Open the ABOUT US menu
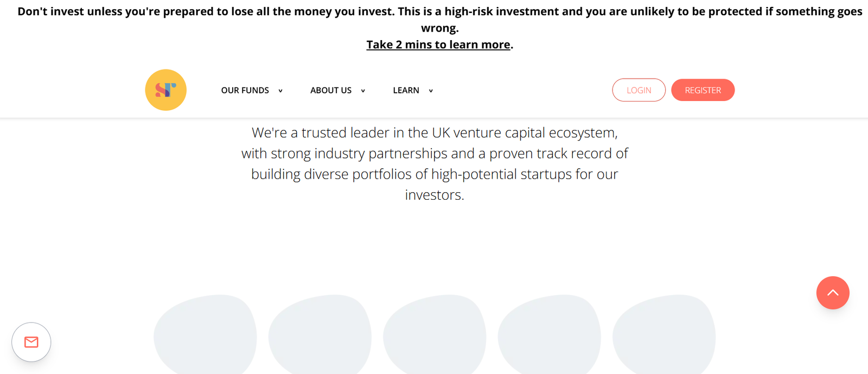The height and width of the screenshot is (374, 868). tap(331, 90)
